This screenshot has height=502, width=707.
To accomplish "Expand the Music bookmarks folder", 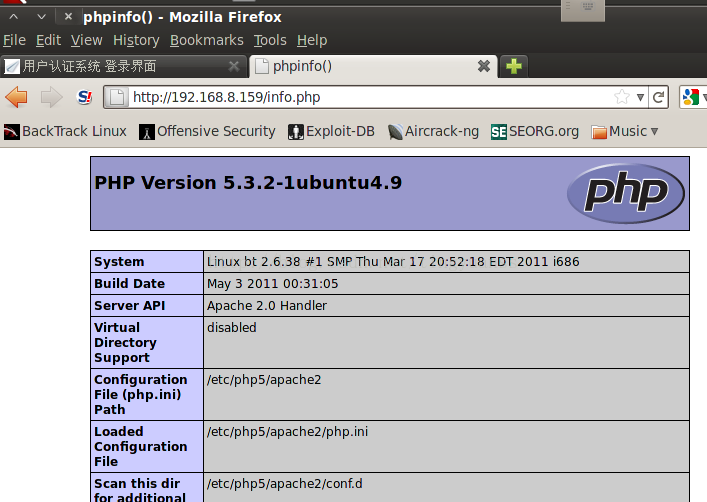I will click(624, 131).
